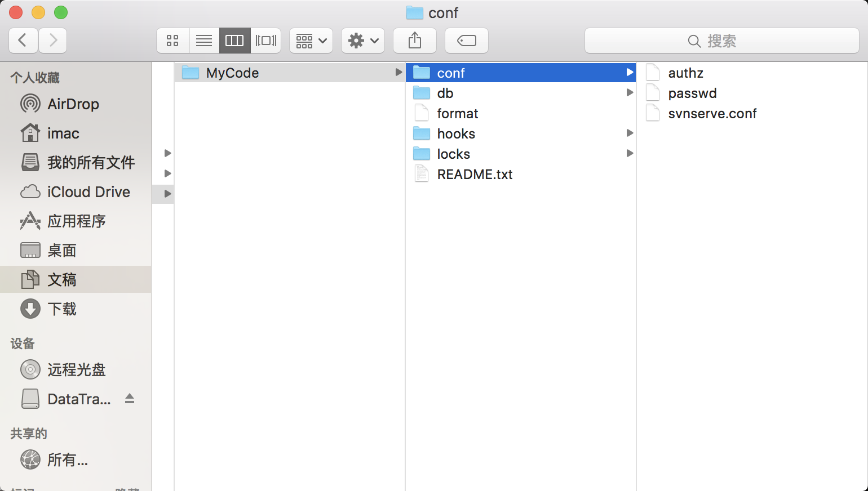Screen dimensions: 868x491
Task: Select the README.txt file
Action: [521, 174]
